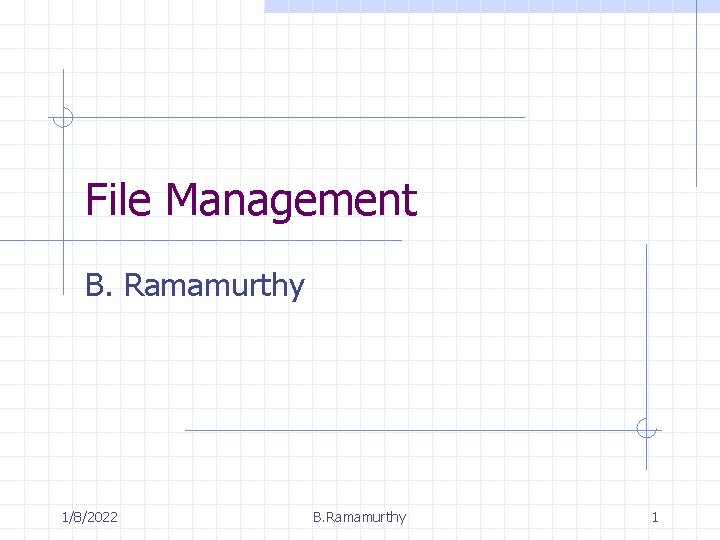The image size is (720, 540).
Task: Click the footer date 1/8/2022
Action: coord(90,517)
